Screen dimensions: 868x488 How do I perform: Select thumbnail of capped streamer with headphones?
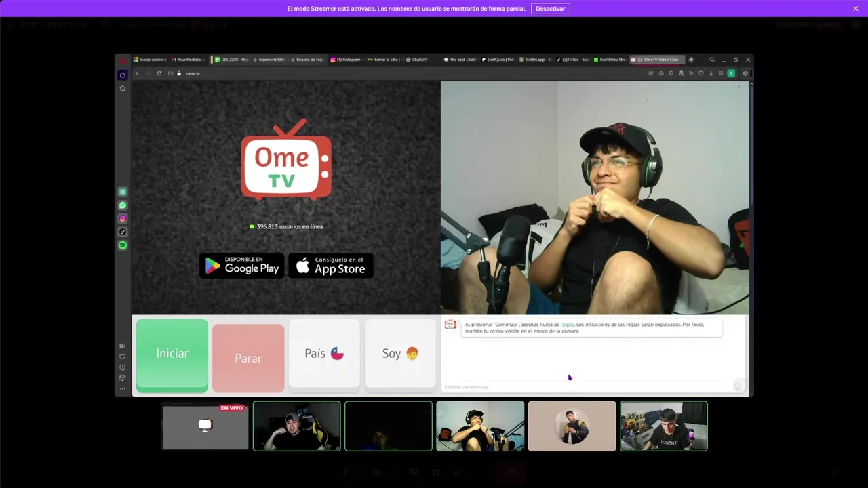pos(480,426)
